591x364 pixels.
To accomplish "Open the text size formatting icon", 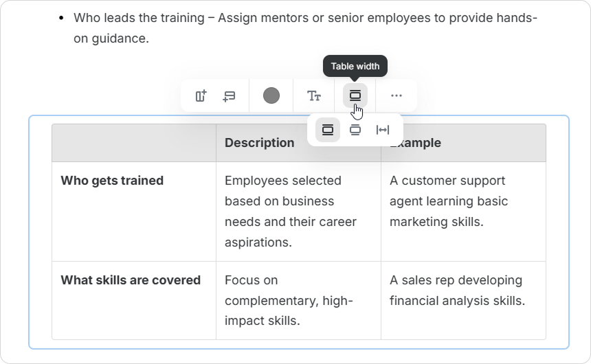I will pos(314,96).
